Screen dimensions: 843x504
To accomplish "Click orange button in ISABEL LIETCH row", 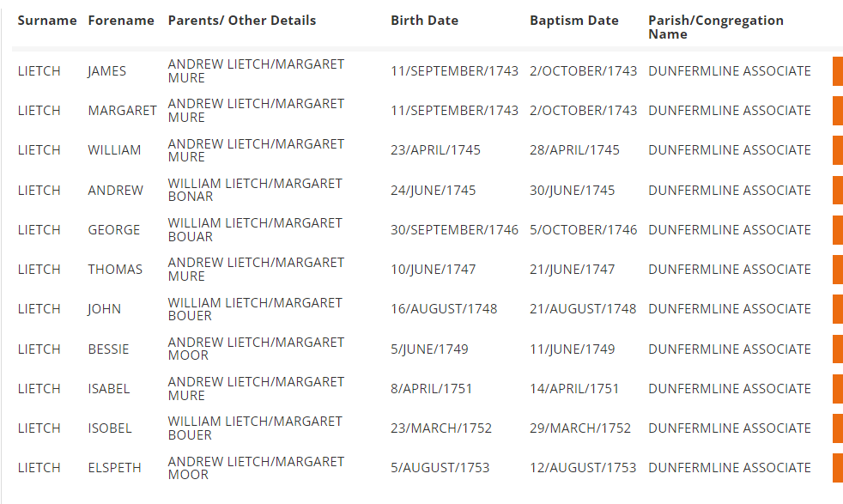I will click(837, 388).
